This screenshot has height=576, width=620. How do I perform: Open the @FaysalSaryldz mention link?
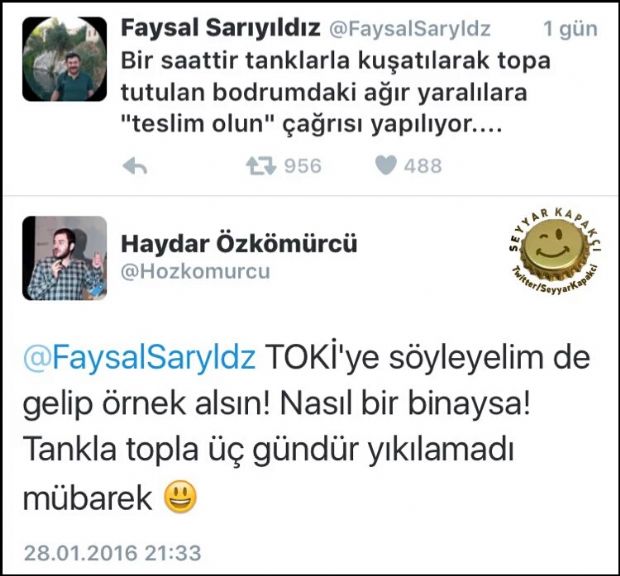139,357
